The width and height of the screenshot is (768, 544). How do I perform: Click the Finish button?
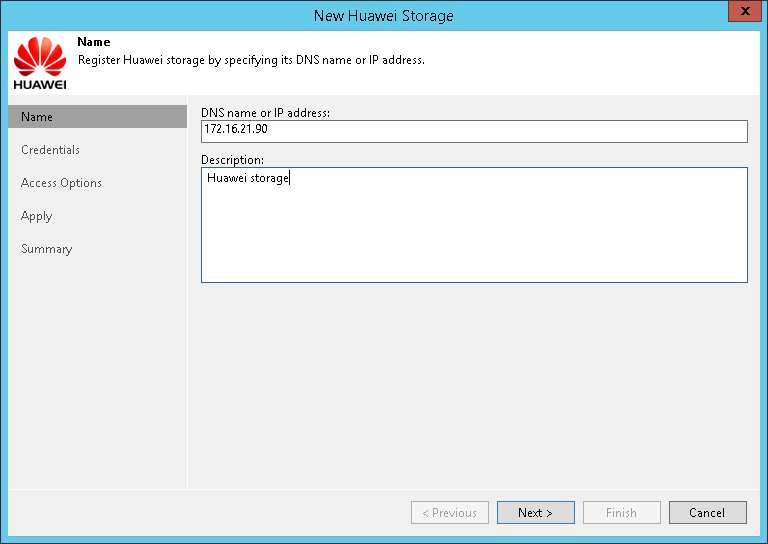[621, 513]
